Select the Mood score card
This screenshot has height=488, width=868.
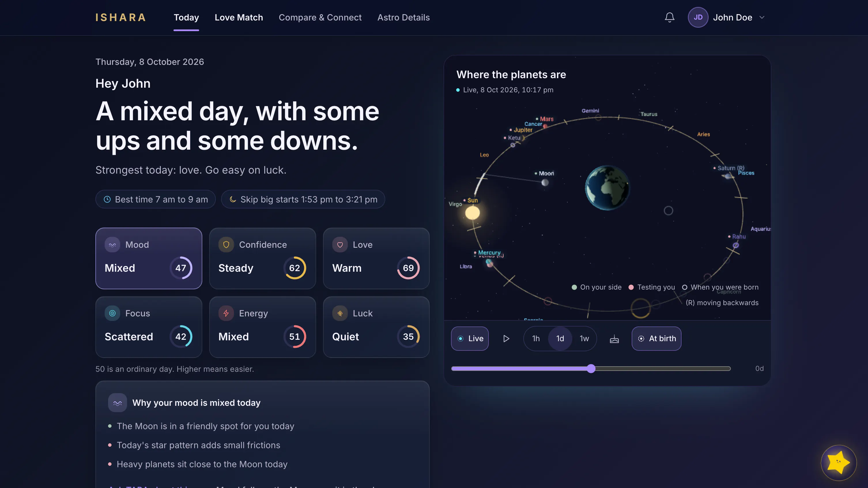pyautogui.click(x=149, y=258)
